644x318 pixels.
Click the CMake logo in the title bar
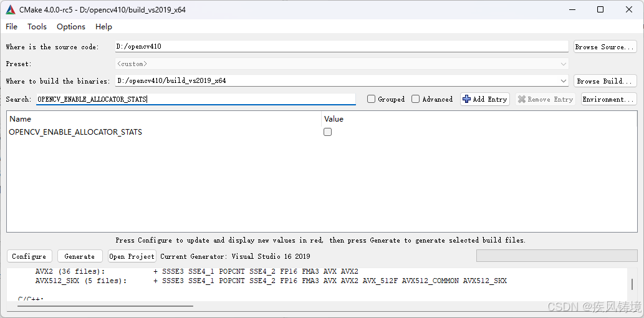tap(11, 9)
